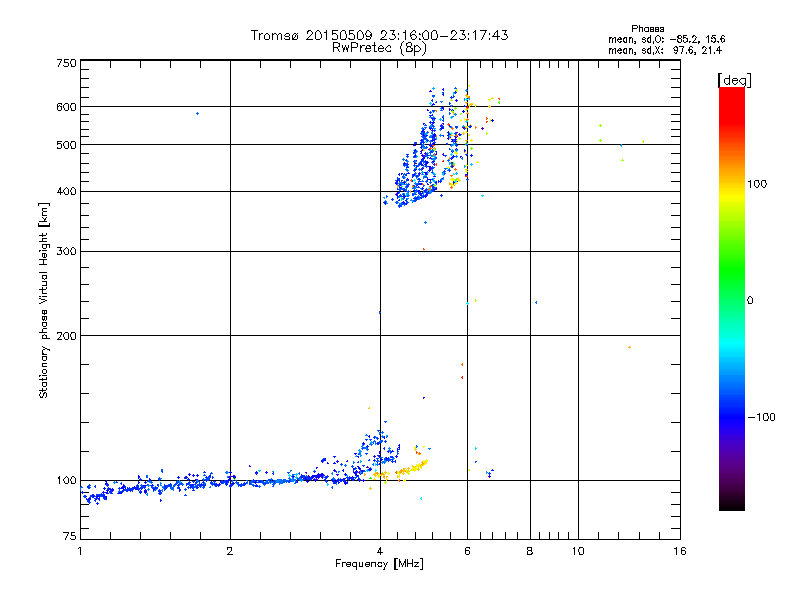Click the x-axis tick label '10'
This screenshot has height=600, width=800.
point(578,551)
